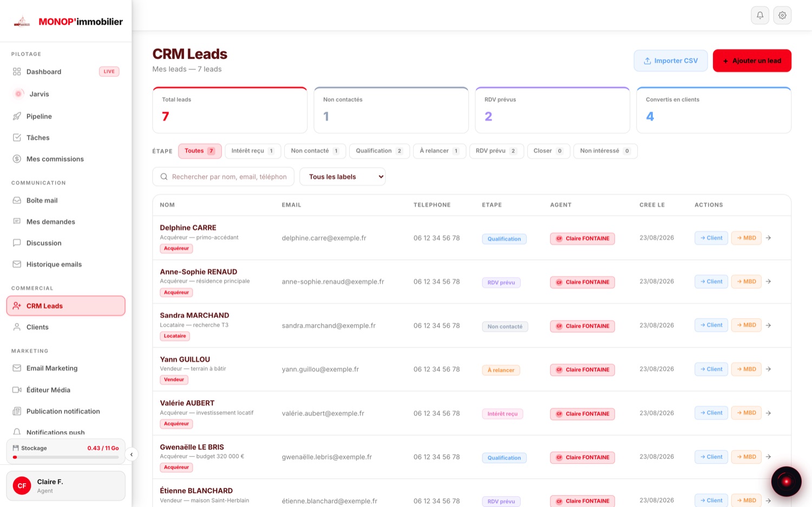Viewport: 812px width, 507px height.
Task: Click the Dashboard grid icon in sidebar
Action: point(17,71)
